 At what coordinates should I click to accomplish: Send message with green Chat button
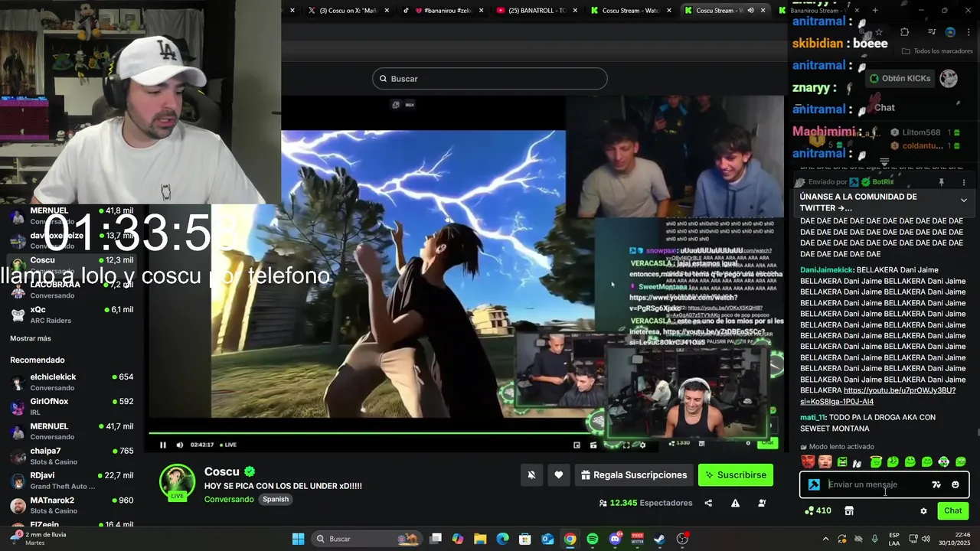click(953, 510)
